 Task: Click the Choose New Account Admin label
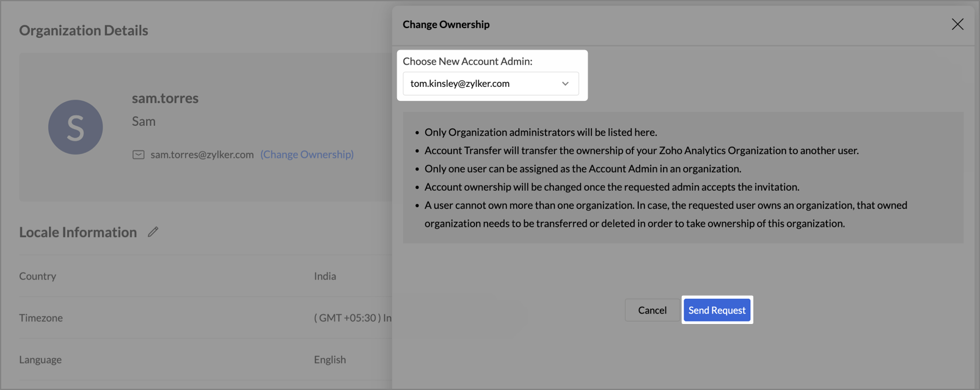tap(467, 61)
